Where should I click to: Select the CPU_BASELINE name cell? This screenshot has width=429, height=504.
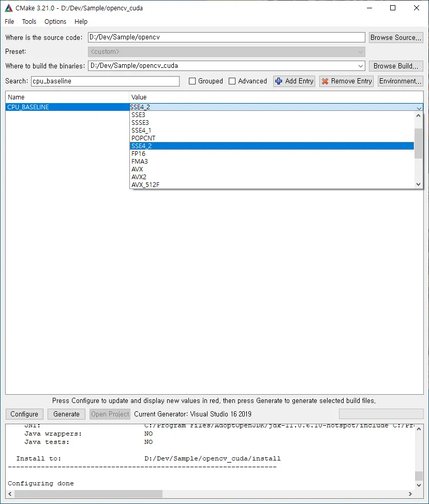[67, 107]
